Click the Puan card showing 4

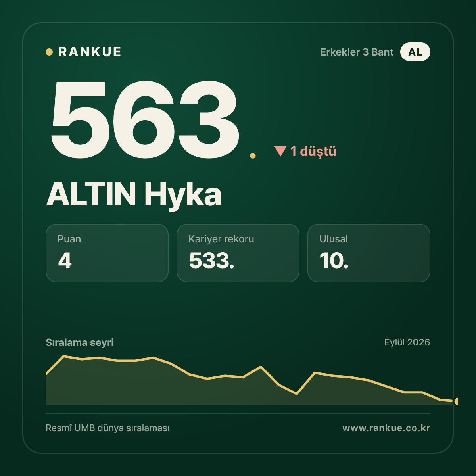(x=107, y=253)
